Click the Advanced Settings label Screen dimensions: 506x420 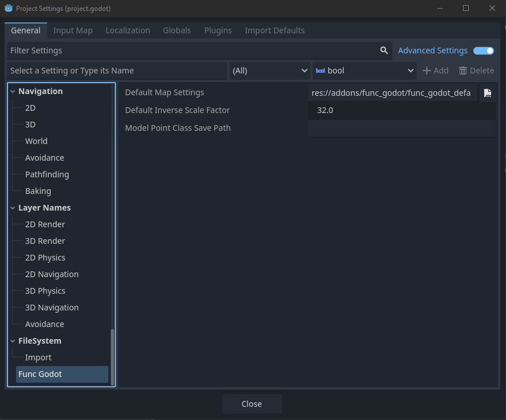(x=433, y=50)
